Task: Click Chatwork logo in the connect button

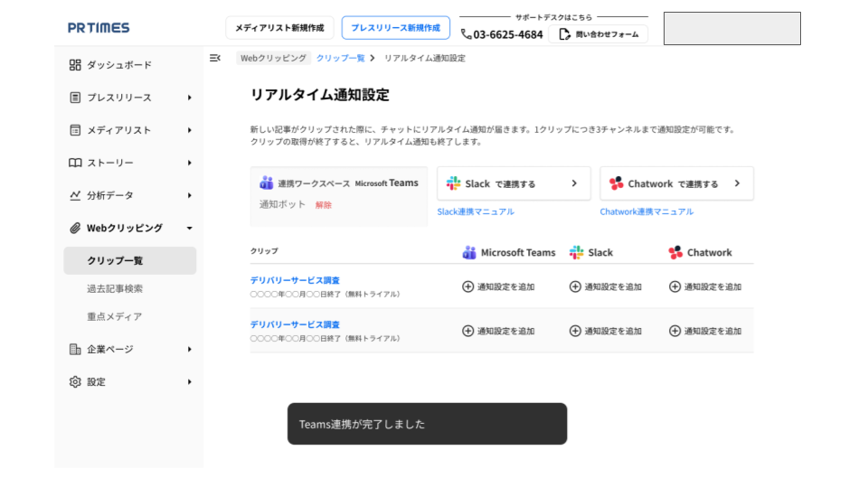Action: click(616, 183)
